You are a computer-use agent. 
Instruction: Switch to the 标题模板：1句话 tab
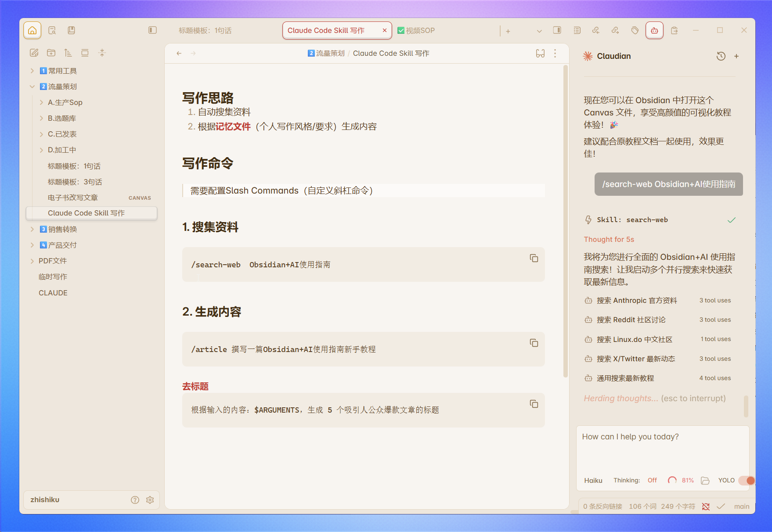tap(205, 31)
